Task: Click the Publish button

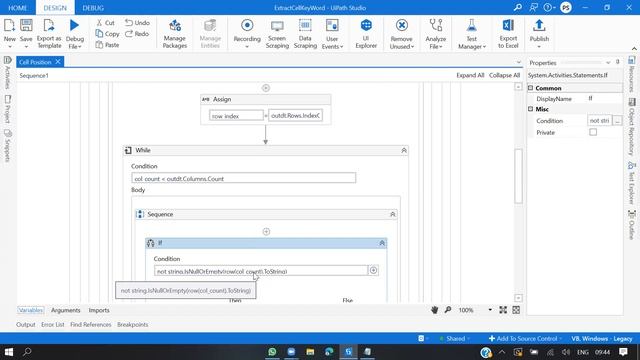Action: pyautogui.click(x=539, y=33)
